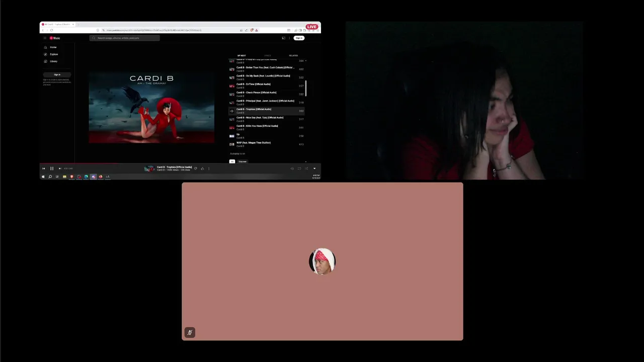
Task: Dislike the current song
Action: coord(195,168)
